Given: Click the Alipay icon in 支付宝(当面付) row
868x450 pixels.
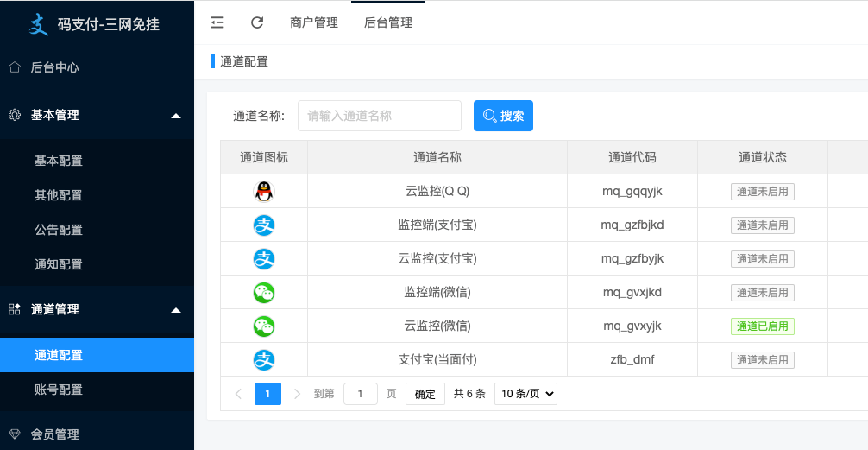Looking at the screenshot, I should tap(264, 360).
